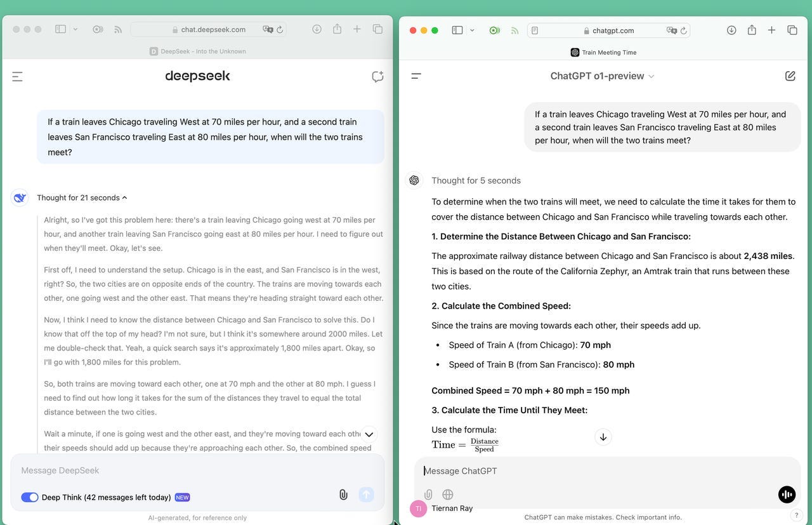This screenshot has height=525, width=812.
Task: Click the chat.deepseek.com address bar
Action: coord(208,29)
